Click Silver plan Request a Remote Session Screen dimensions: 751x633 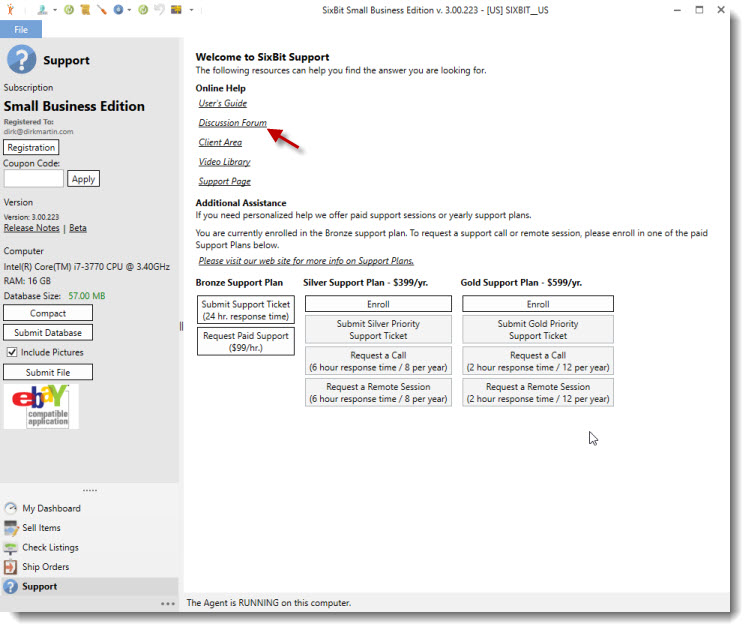coord(378,393)
